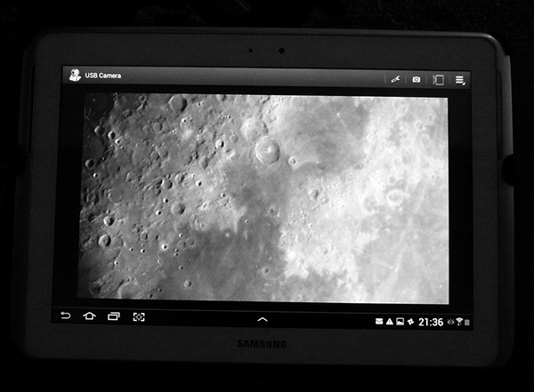This screenshot has width=534, height=392.
Task: Tap the Smart Stay eye icon
Action: (450, 321)
